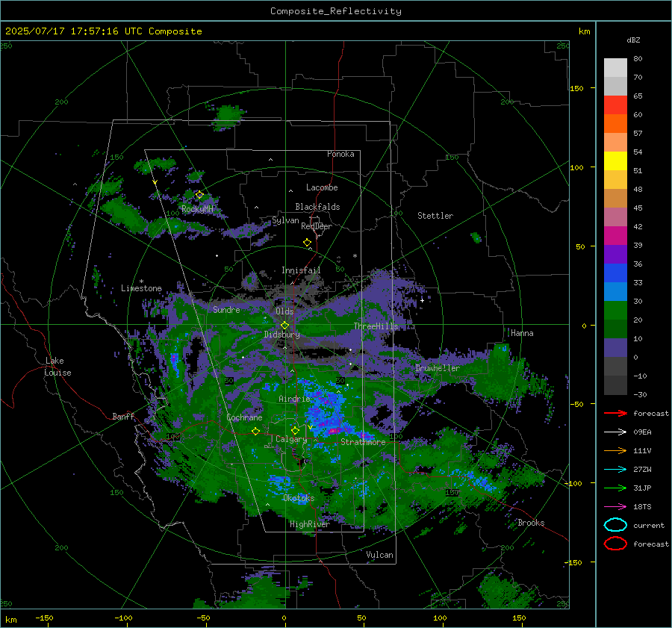
Task: Click the Lacombe label
Action: click(x=322, y=187)
